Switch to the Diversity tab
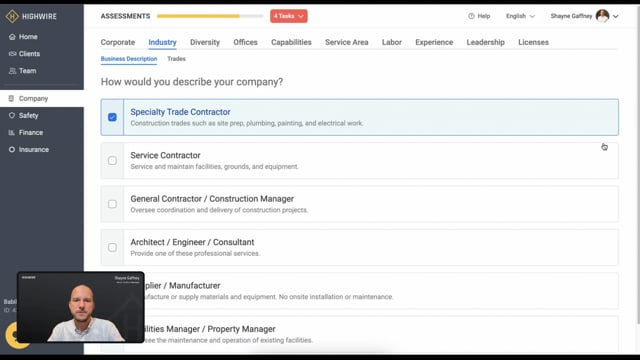 tap(205, 42)
